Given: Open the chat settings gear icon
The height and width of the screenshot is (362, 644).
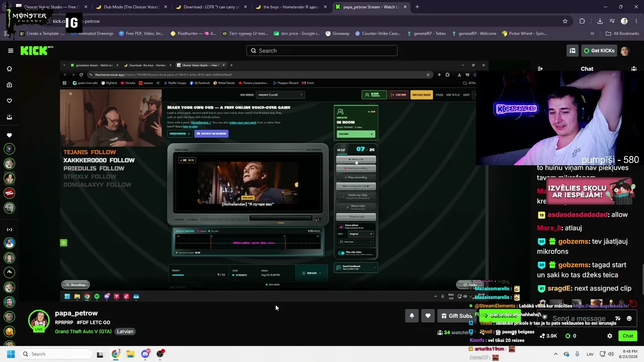Looking at the screenshot, I should click(609, 336).
